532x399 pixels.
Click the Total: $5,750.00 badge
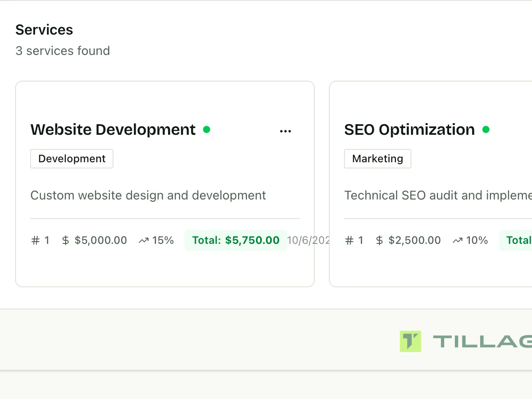coord(236,240)
